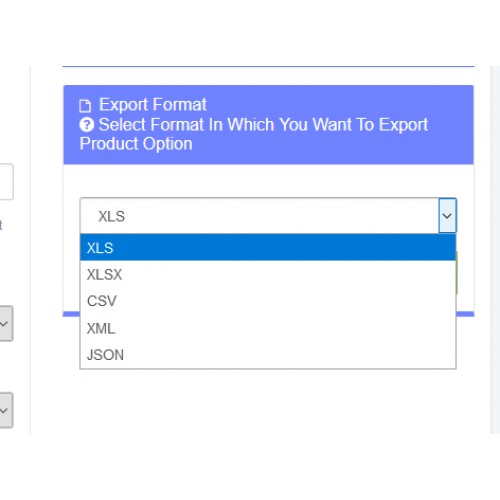Focus the partially visible left input field
The width and height of the screenshot is (500, 500).
(x=6, y=182)
